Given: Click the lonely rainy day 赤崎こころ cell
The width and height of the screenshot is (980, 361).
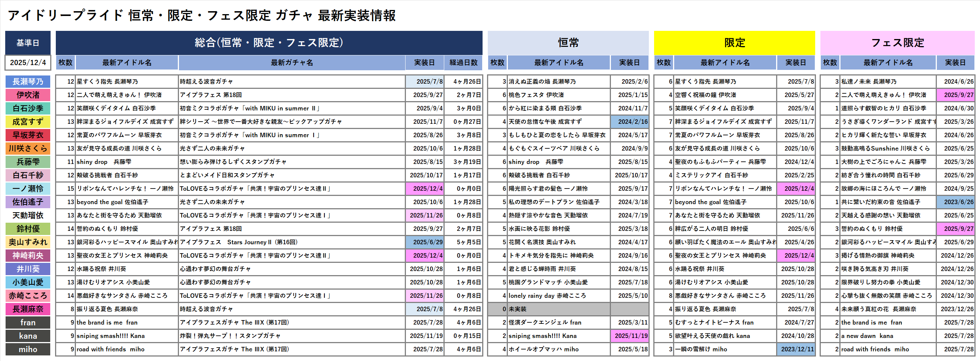Looking at the screenshot, I should [x=558, y=296].
